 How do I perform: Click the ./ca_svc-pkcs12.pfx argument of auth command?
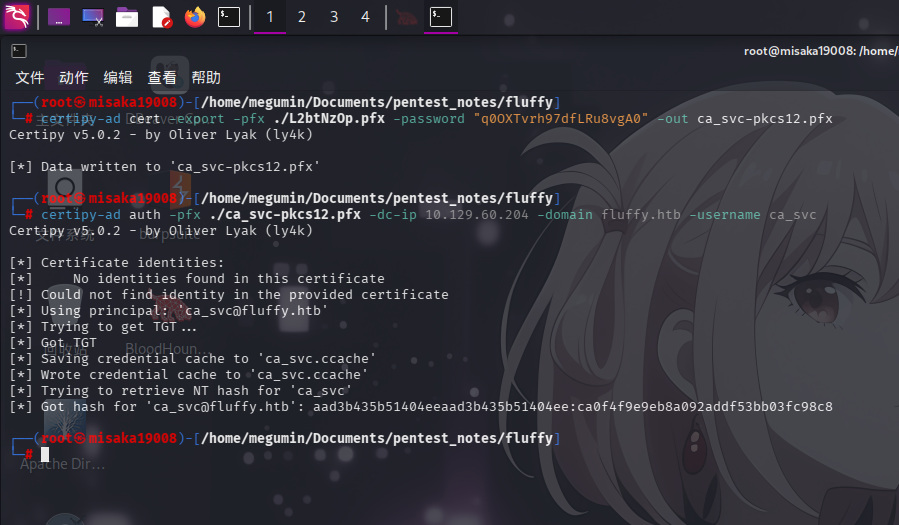click(x=285, y=215)
